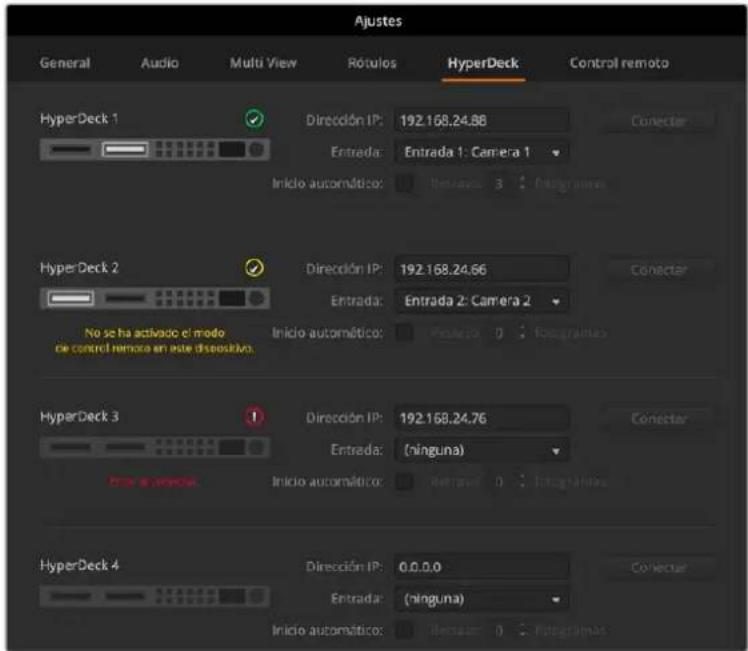The width and height of the screenshot is (748, 651).
Task: Edit HyperDeck 3 IP address 192.168.24.76
Action: [x=481, y=418]
